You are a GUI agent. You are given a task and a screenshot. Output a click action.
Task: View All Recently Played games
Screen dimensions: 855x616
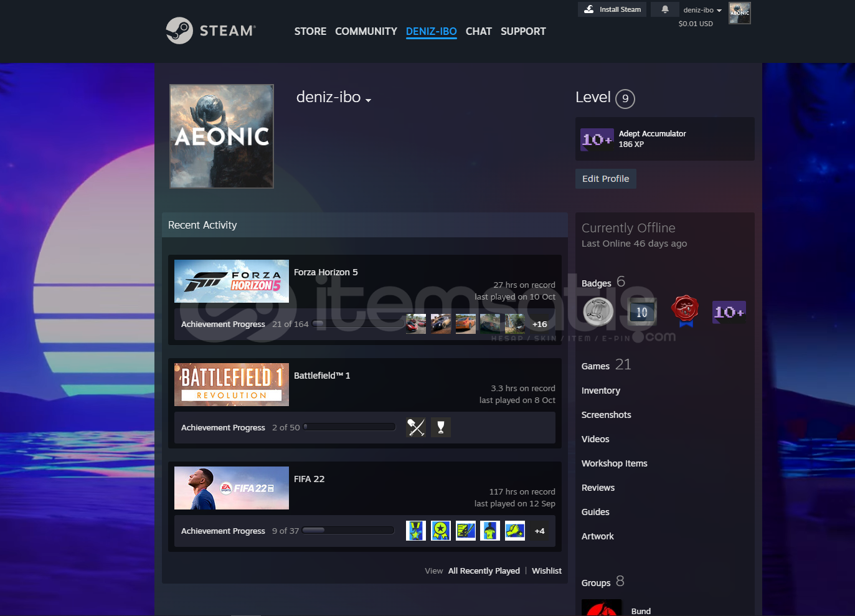point(484,571)
